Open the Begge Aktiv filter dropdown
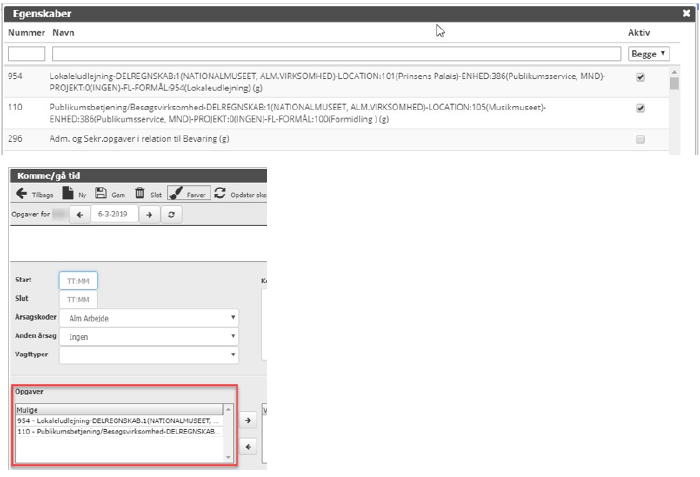This screenshot has width=700, height=477. [x=648, y=53]
